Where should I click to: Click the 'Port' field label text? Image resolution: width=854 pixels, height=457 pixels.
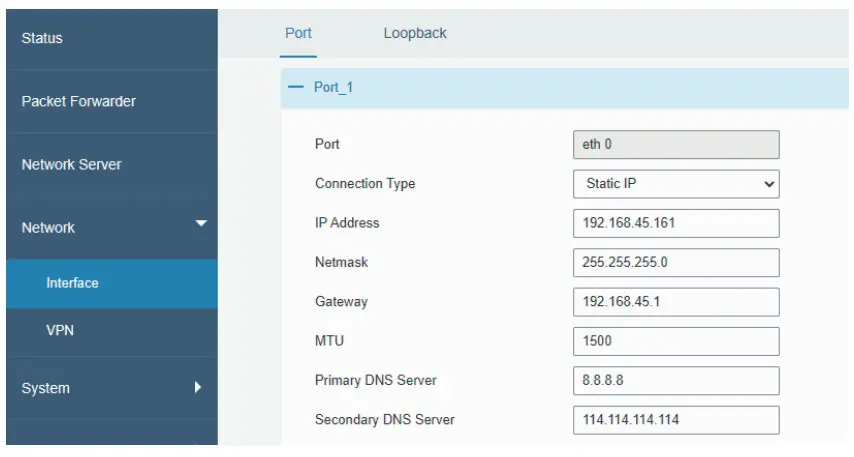point(327,144)
